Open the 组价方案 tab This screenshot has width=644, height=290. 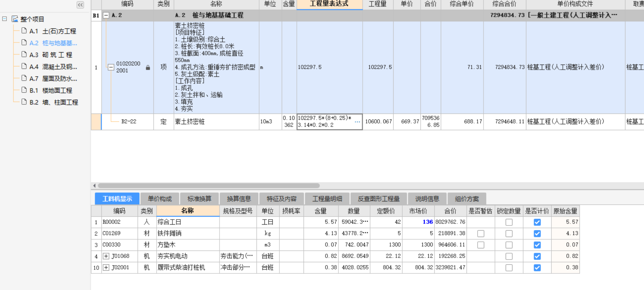[466, 199]
